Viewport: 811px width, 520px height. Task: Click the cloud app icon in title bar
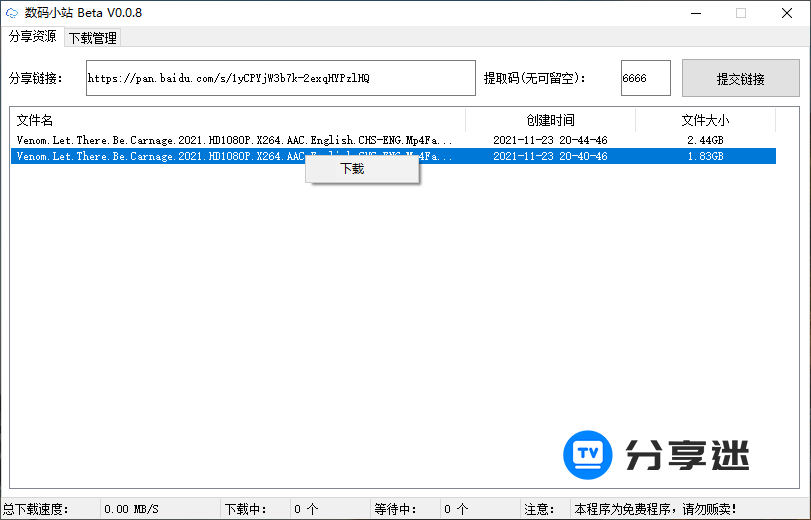12,13
